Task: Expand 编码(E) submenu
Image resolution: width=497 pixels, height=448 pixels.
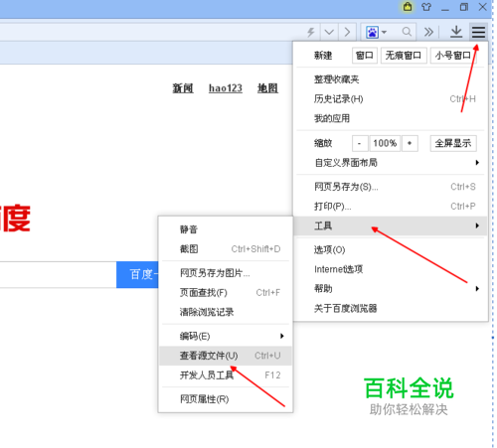Action: pyautogui.click(x=226, y=336)
